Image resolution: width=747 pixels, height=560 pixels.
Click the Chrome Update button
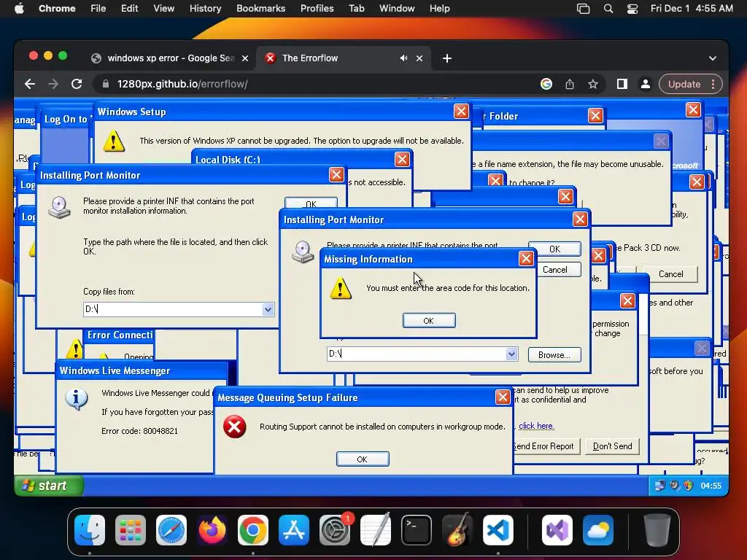click(684, 85)
